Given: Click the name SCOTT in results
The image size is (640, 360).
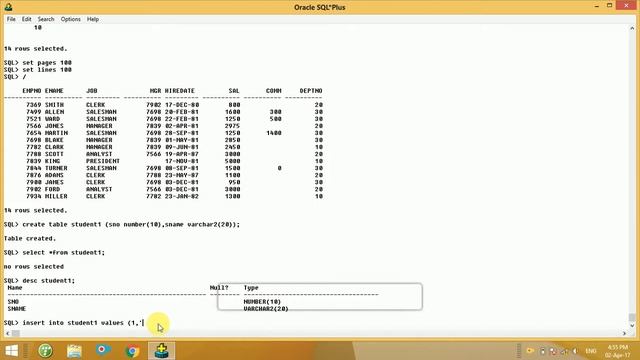Looking at the screenshot, I should pyautogui.click(x=54, y=154).
